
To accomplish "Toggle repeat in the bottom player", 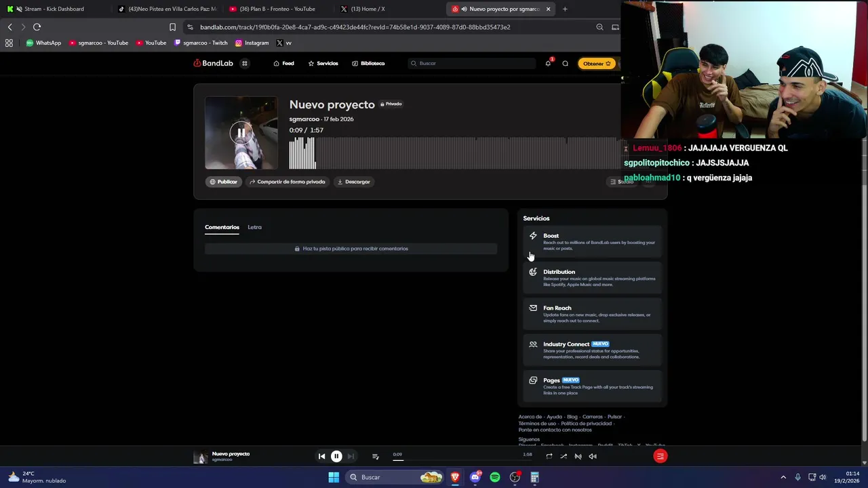I will 549,456.
